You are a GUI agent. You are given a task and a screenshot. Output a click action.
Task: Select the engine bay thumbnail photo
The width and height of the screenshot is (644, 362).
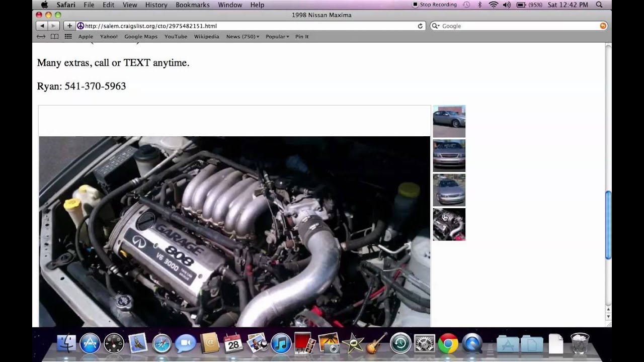tap(449, 224)
